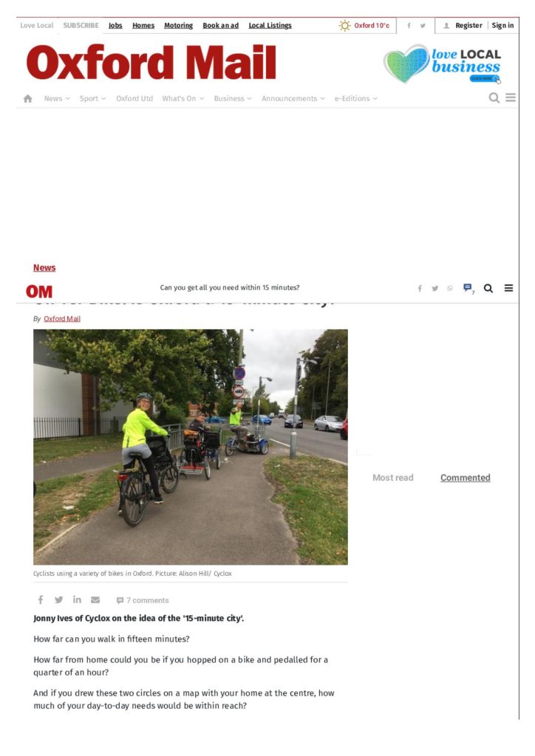This screenshot has height=756, width=535.
Task: Click the Twitter icon in top utility bar
Action: click(423, 26)
